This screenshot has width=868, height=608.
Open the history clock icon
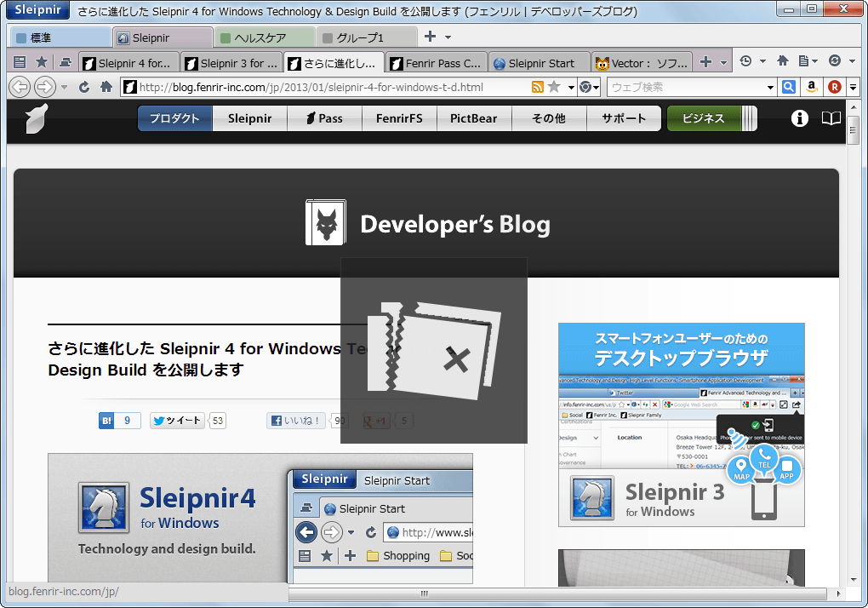(x=745, y=61)
